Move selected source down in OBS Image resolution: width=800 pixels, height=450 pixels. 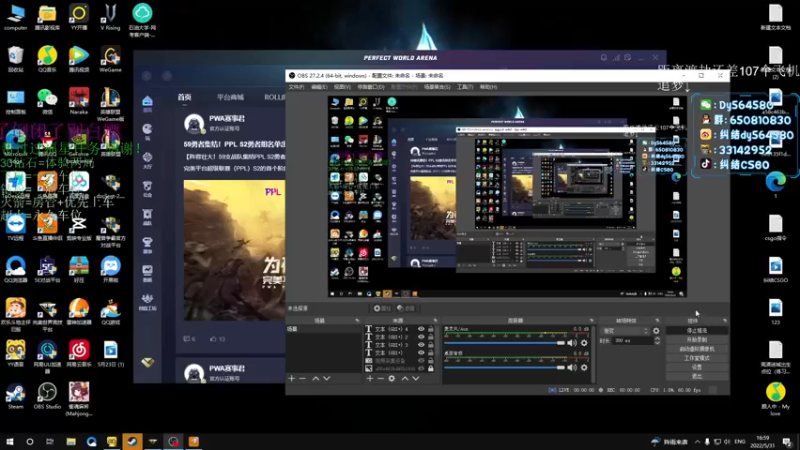[x=416, y=379]
